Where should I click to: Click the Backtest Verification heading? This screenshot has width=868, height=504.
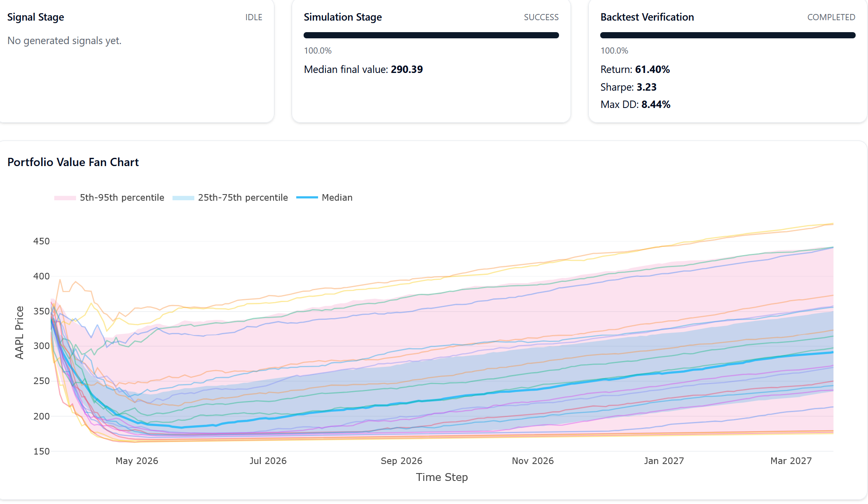click(647, 17)
